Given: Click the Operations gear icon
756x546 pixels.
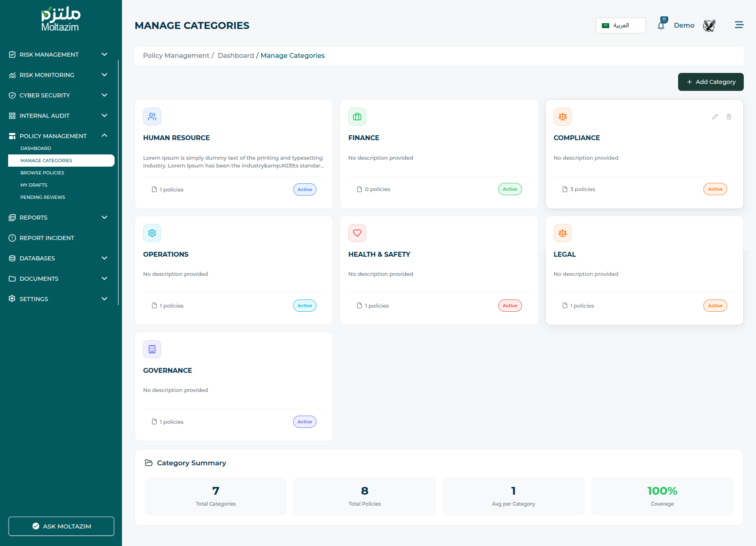Looking at the screenshot, I should [152, 233].
